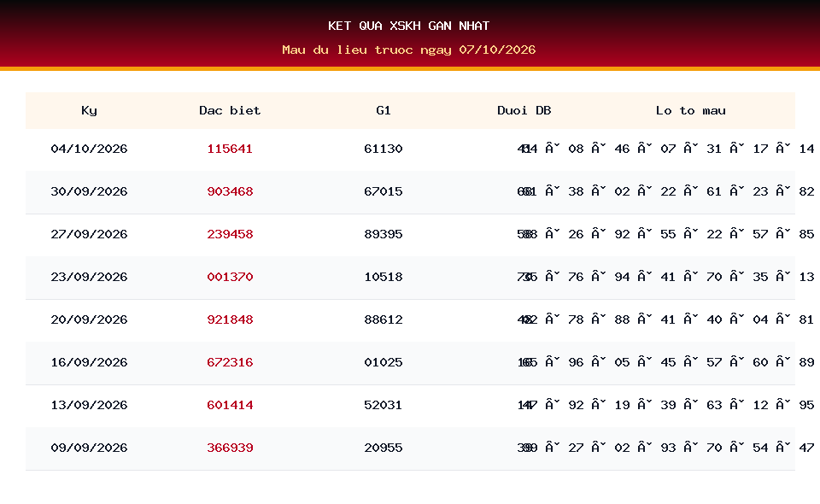Click the red number 672316
820x504 pixels.
230,362
